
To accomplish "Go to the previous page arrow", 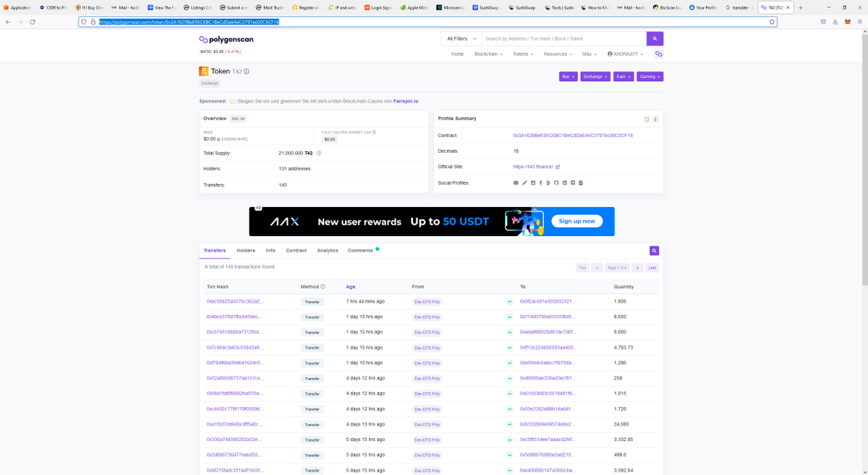I will pos(597,267).
